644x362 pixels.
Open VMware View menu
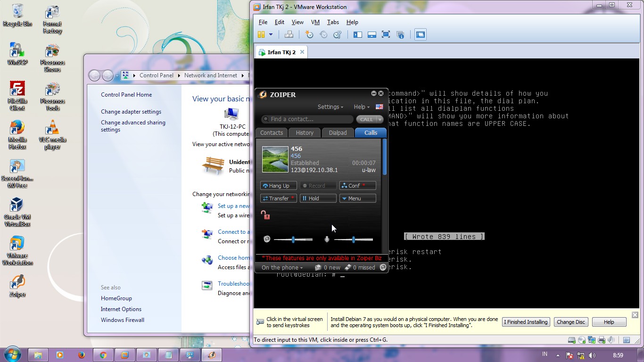[x=297, y=22]
